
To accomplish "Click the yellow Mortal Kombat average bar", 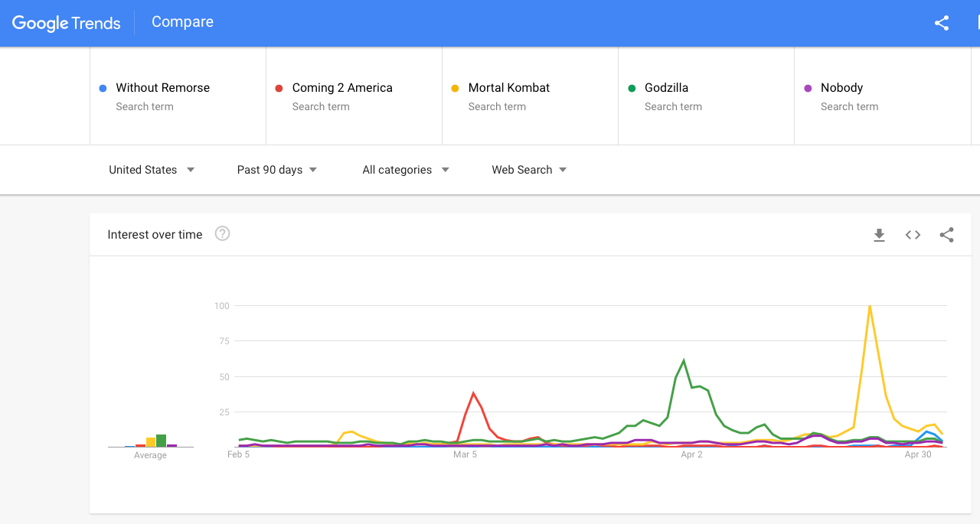I will pos(151,442).
